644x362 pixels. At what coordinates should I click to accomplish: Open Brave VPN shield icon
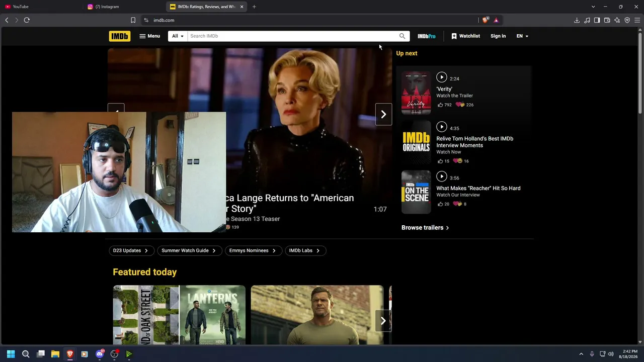click(627, 20)
